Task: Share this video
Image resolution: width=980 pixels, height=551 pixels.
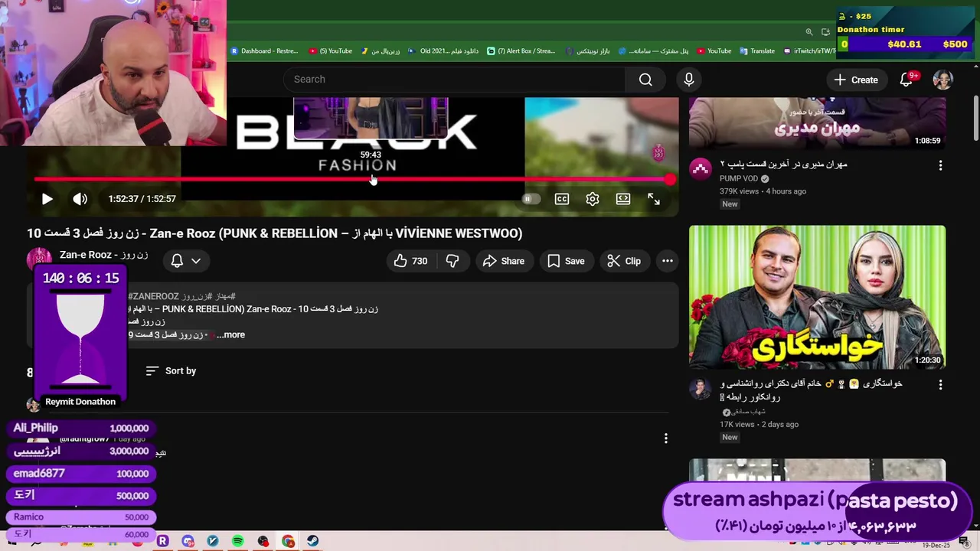Action: pos(503,261)
